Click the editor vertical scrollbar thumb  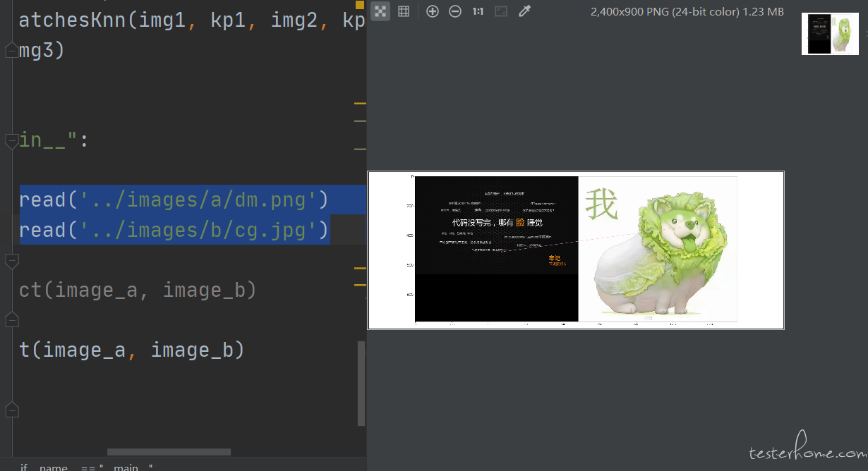pos(361,384)
